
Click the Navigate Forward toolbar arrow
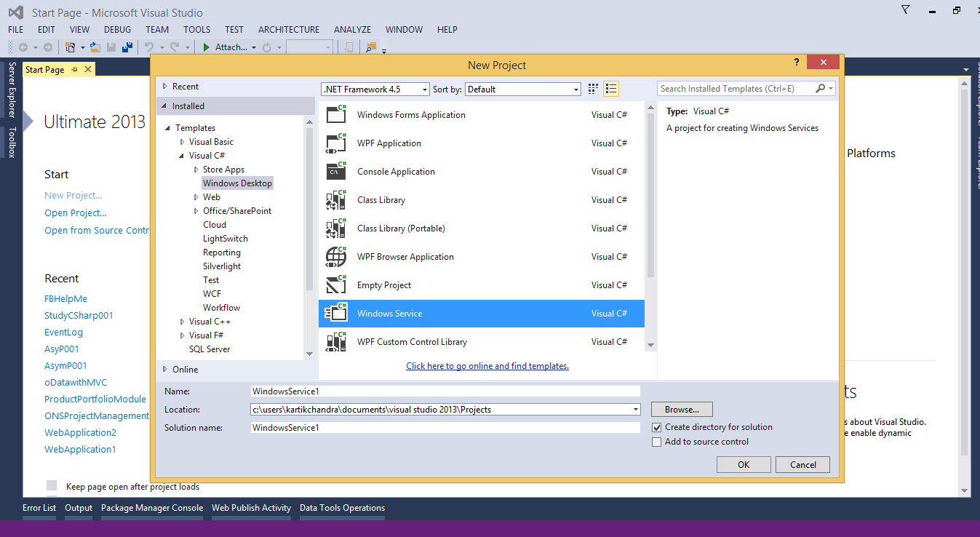[47, 47]
